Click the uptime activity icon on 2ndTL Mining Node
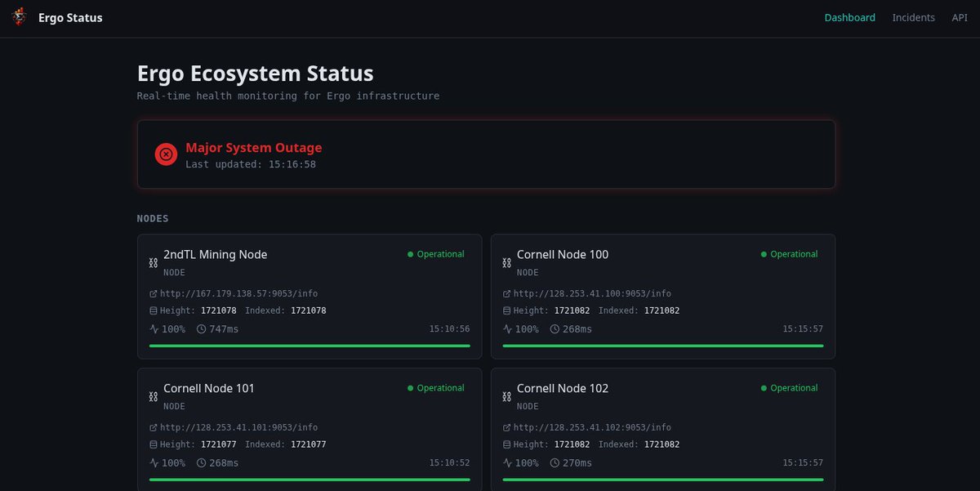 [153, 329]
